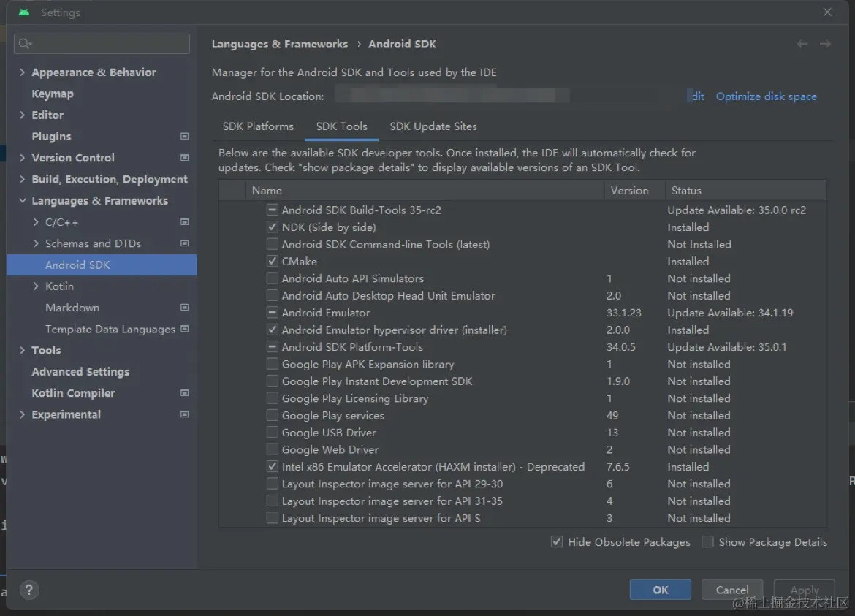Screen dimensions: 855x616
Task: Click the indicator icon beside Markdown
Action: coord(185,308)
